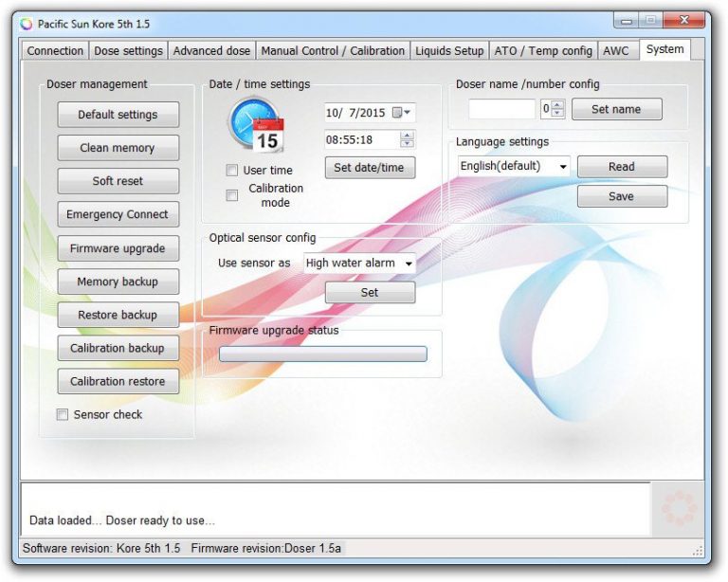Click the clock and calendar icon
The height and width of the screenshot is (582, 728).
254,124
